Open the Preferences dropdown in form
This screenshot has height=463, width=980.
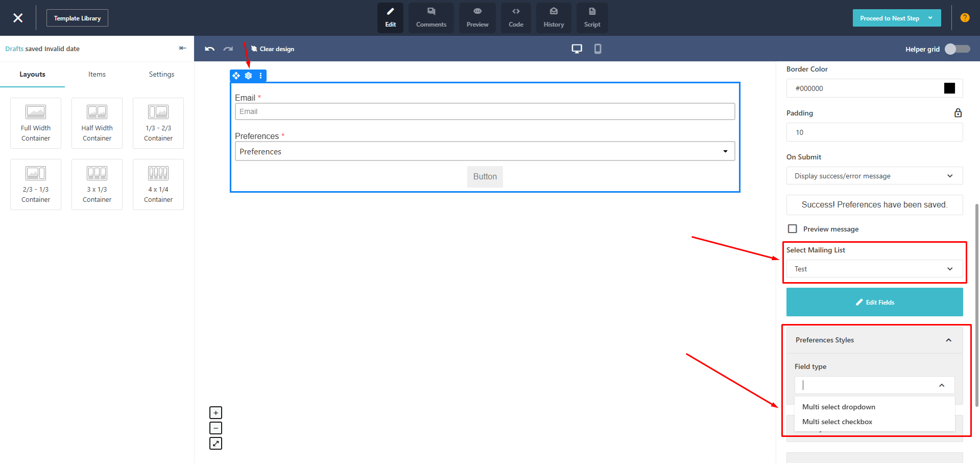coord(485,151)
